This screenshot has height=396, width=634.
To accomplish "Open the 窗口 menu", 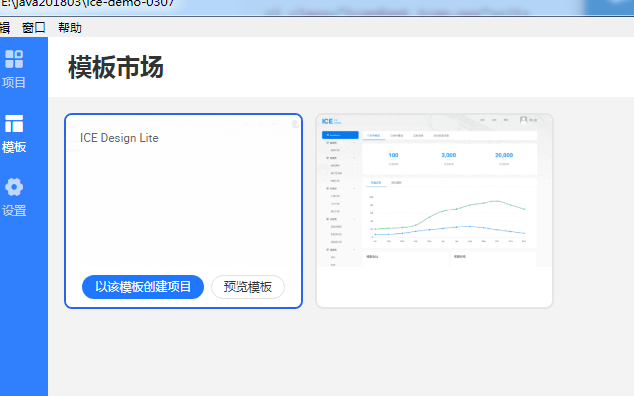I will (x=34, y=28).
